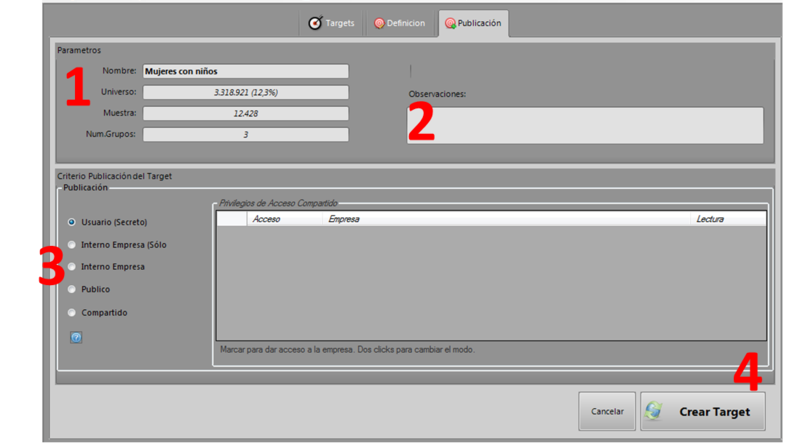This screenshot has height=443, width=800.
Task: Choose the Interno Empresa (Sólo radio option
Action: (72, 244)
